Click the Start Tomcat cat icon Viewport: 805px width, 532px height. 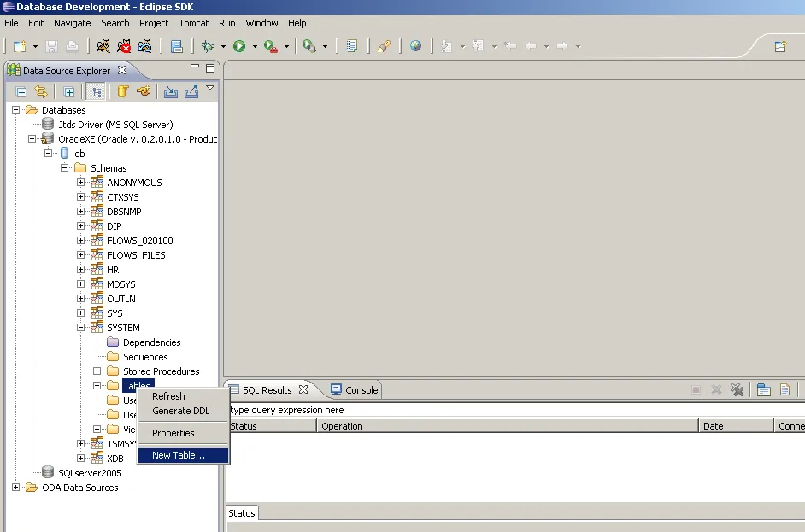(x=103, y=46)
